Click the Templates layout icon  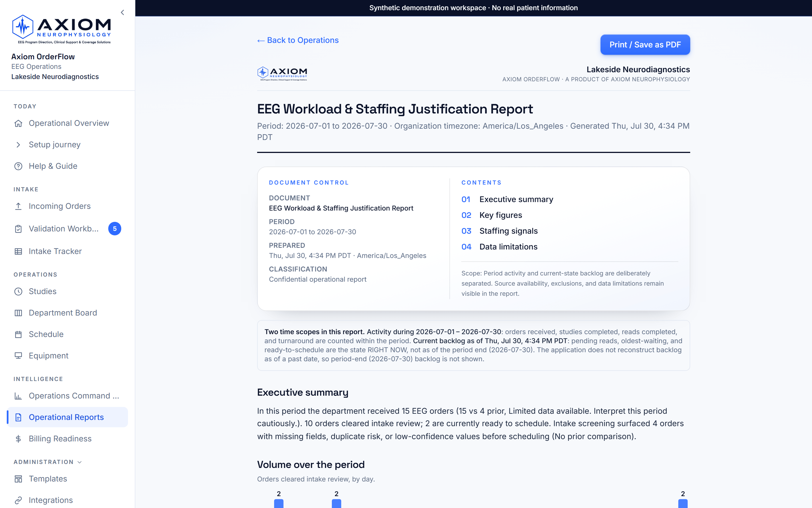pyautogui.click(x=18, y=479)
